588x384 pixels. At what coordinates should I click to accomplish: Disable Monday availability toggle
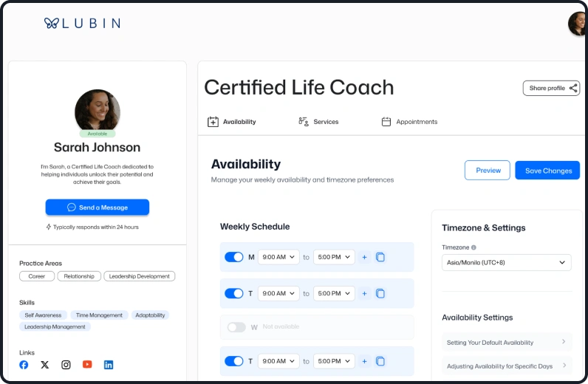[234, 257]
